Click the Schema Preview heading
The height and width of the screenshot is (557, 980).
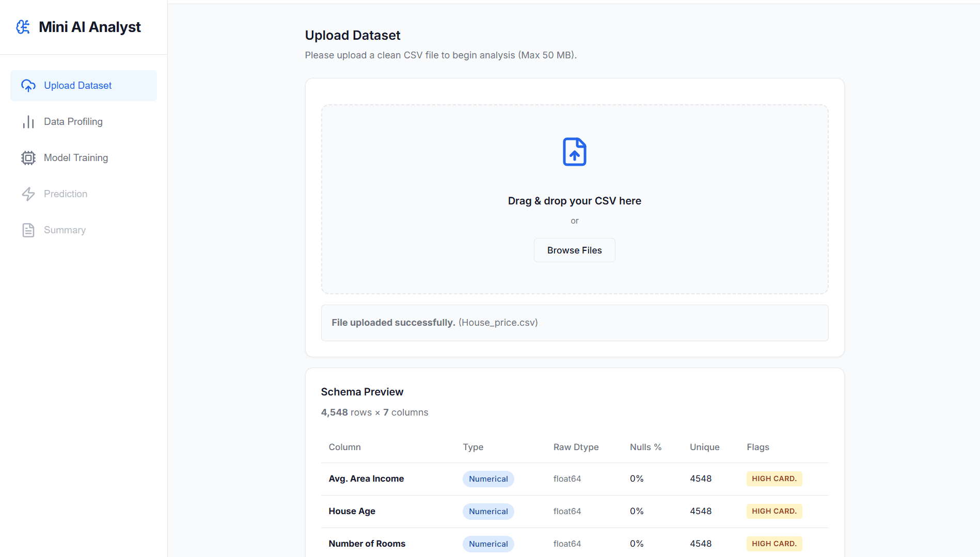[x=362, y=392]
